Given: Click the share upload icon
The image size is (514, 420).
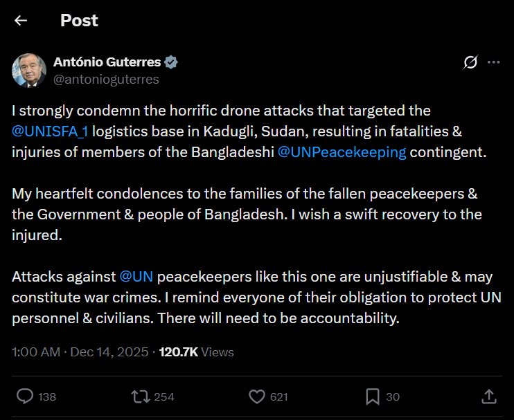Looking at the screenshot, I should point(488,396).
